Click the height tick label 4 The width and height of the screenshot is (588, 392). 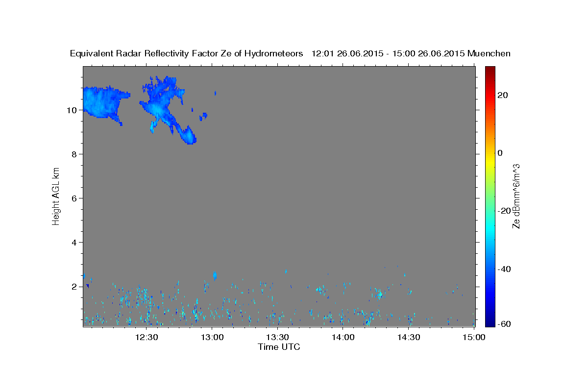[75, 243]
